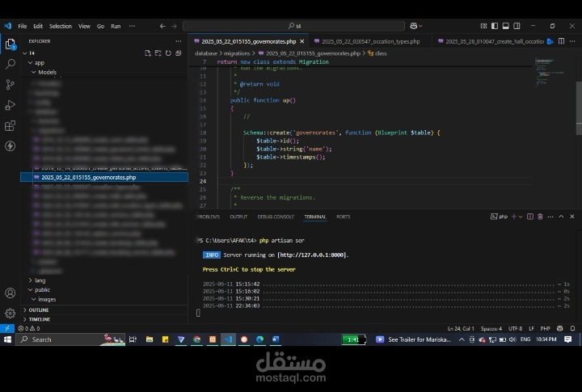
Task: Open the Explorer panel ellipsis menu
Action: pos(179,41)
